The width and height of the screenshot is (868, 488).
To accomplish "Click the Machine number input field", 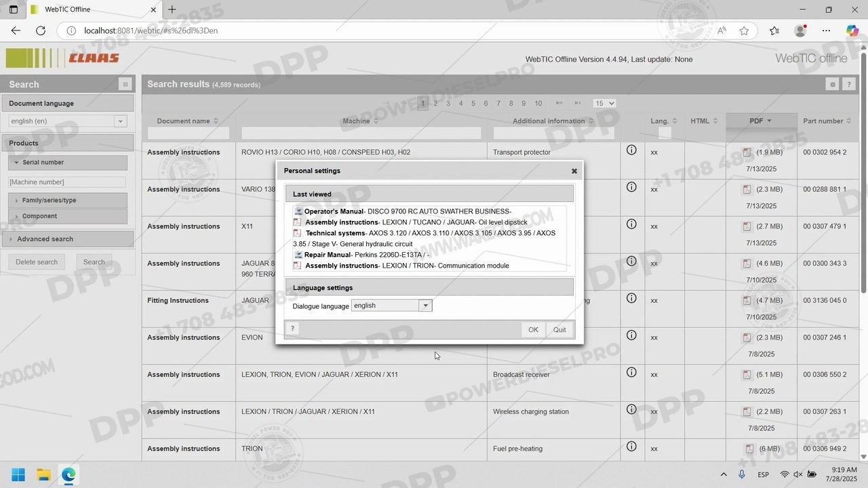I will [x=67, y=182].
